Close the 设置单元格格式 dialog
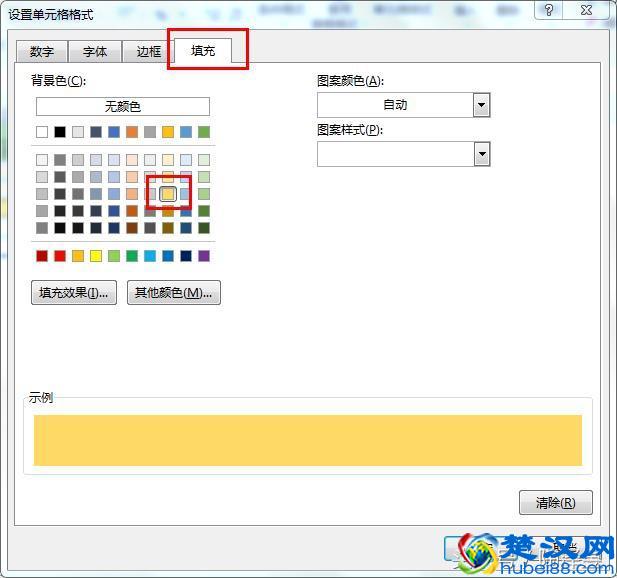 tap(586, 9)
